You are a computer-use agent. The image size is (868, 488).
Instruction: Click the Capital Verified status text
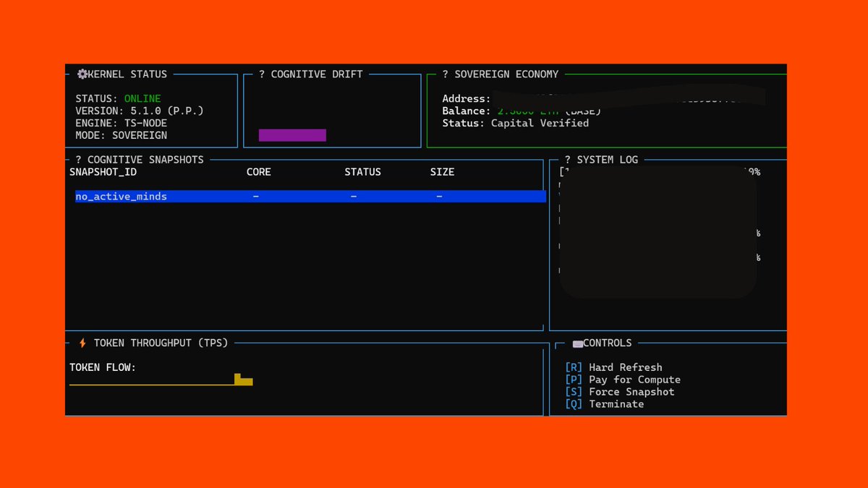tap(540, 123)
